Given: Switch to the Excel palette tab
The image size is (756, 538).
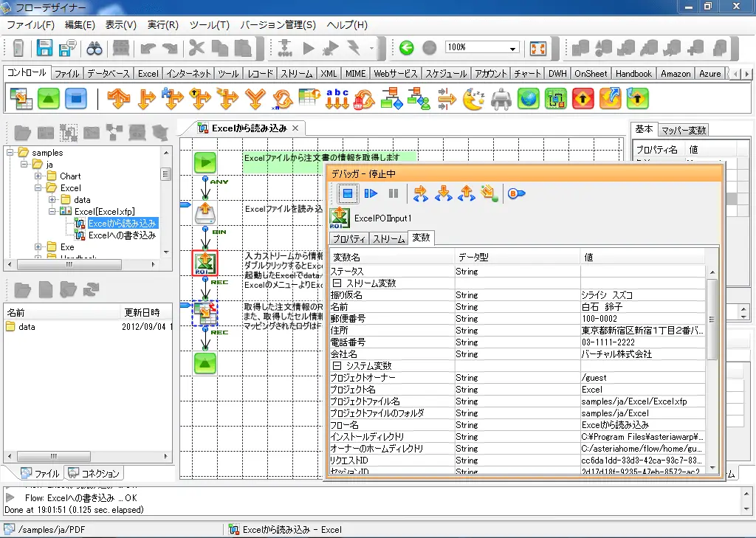Looking at the screenshot, I should click(x=148, y=74).
